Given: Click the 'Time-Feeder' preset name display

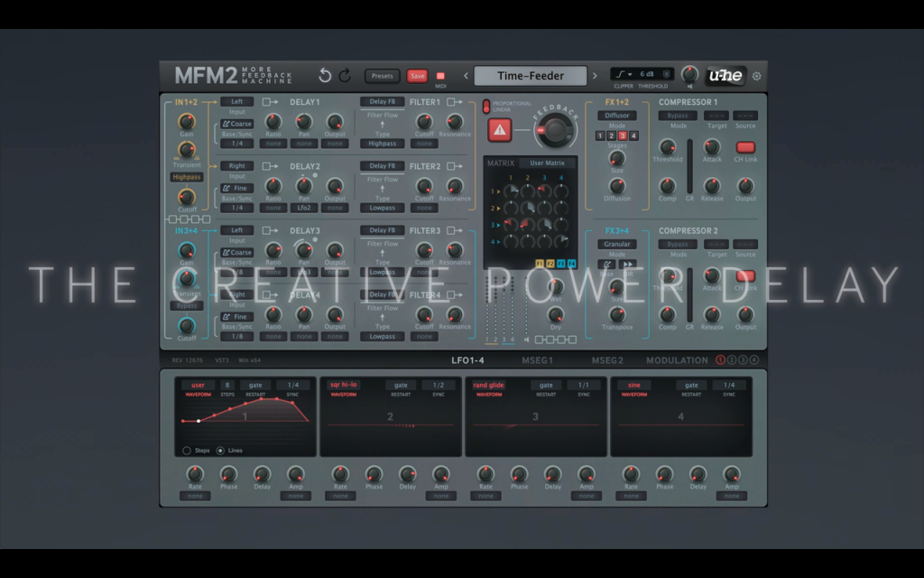Looking at the screenshot, I should pyautogui.click(x=531, y=76).
